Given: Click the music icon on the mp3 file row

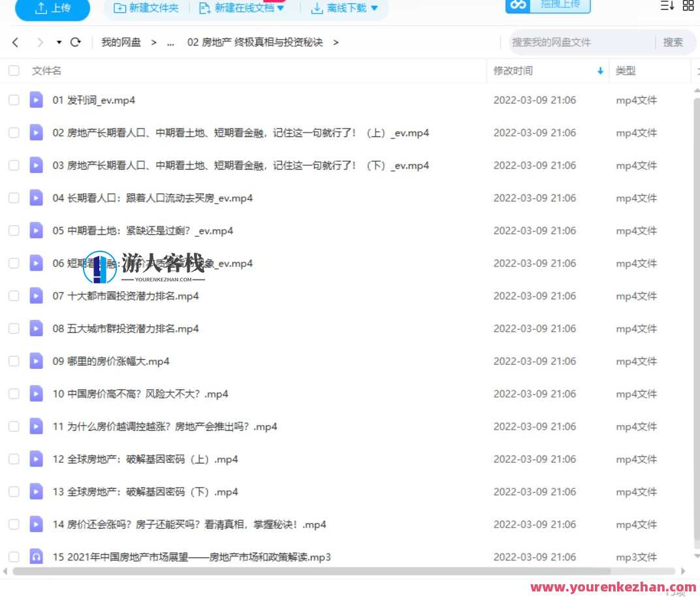Looking at the screenshot, I should tap(35, 556).
